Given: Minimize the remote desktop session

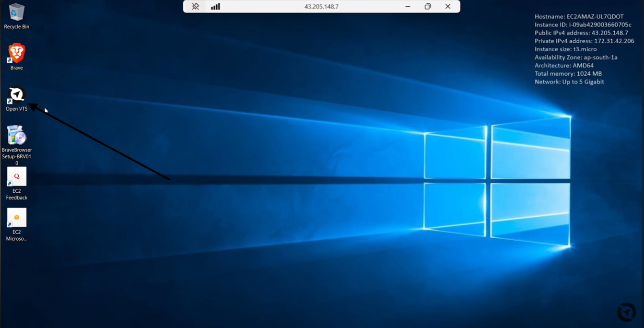Looking at the screenshot, I should coord(408,6).
